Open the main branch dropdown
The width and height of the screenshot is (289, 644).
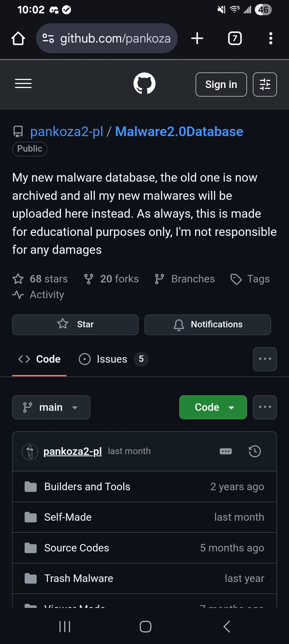click(x=51, y=407)
